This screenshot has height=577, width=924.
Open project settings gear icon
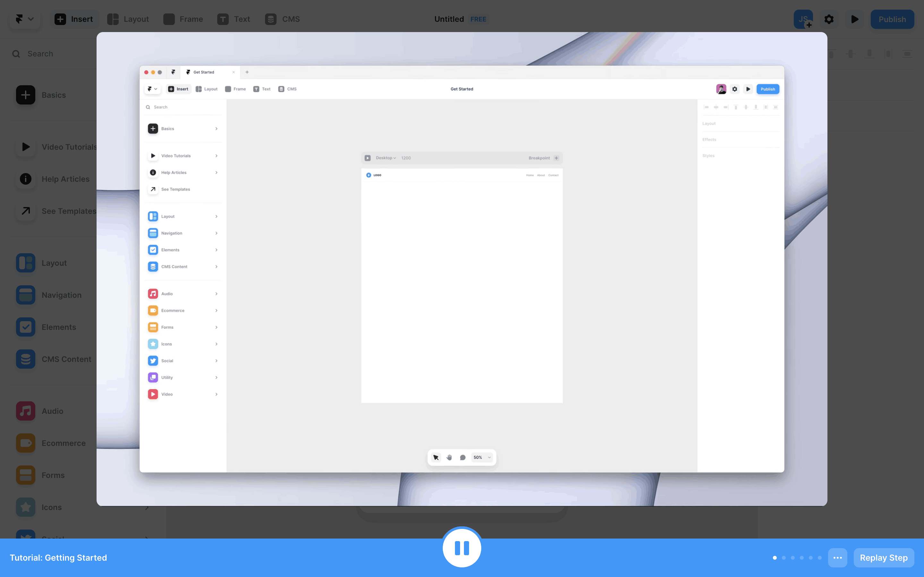[x=828, y=19]
